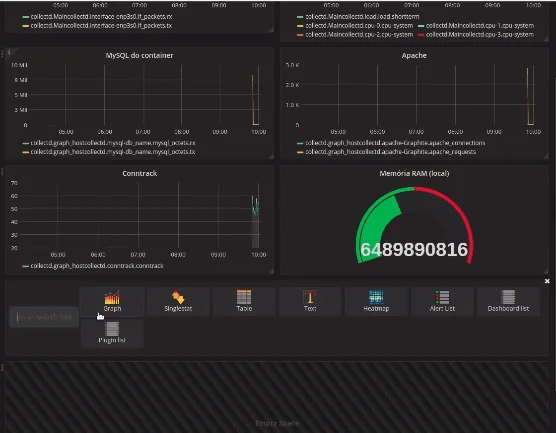Toggle the apache_connections legend series
The image size is (556, 433).
click(395, 143)
